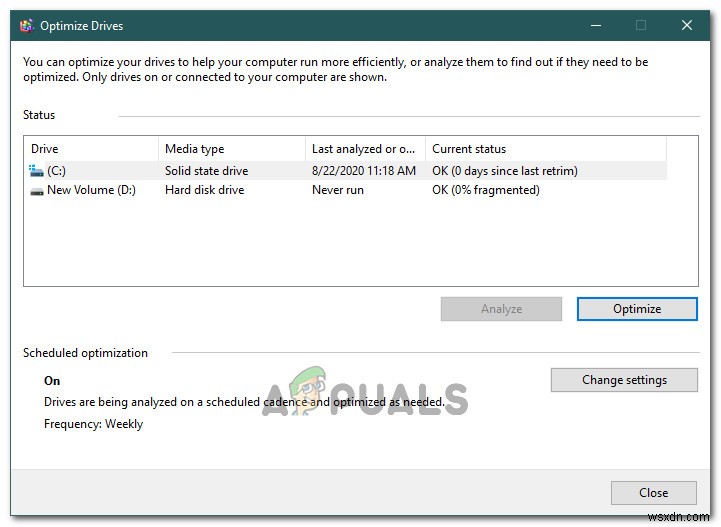Sort by the Current status column header
721x527 pixels.
(x=546, y=149)
